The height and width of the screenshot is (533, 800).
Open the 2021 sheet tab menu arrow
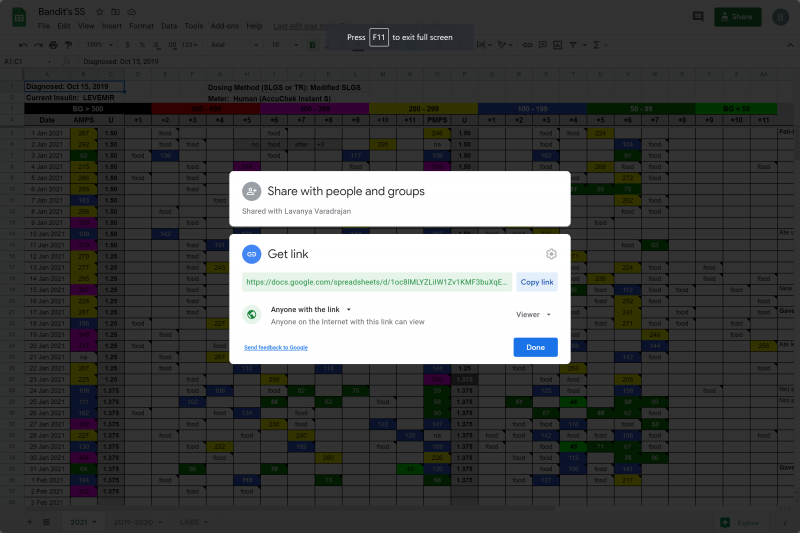pos(94,522)
